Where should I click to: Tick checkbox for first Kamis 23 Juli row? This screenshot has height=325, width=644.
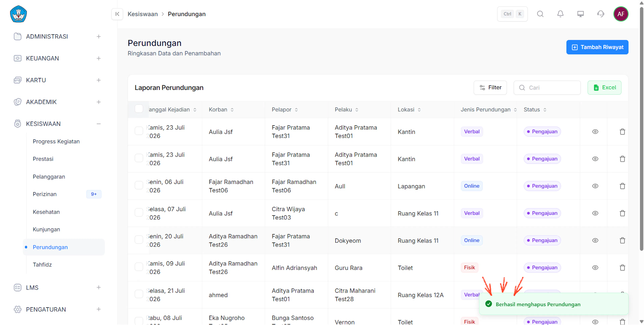[x=139, y=131]
